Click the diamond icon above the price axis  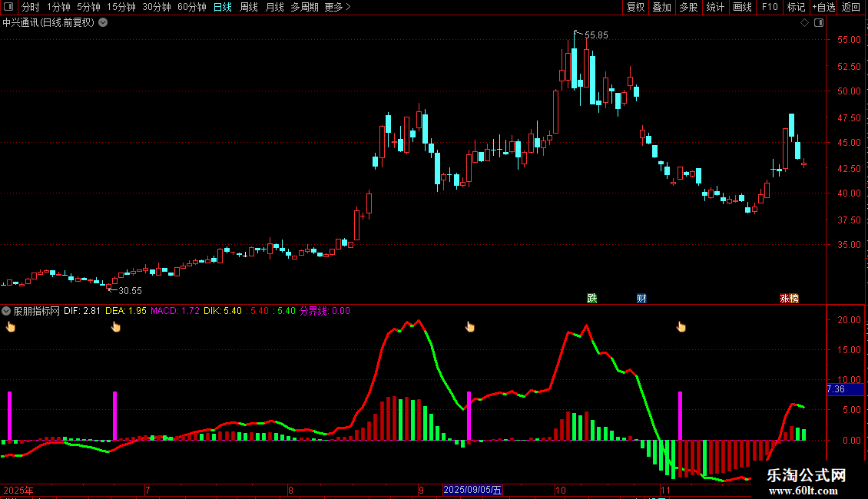(804, 23)
